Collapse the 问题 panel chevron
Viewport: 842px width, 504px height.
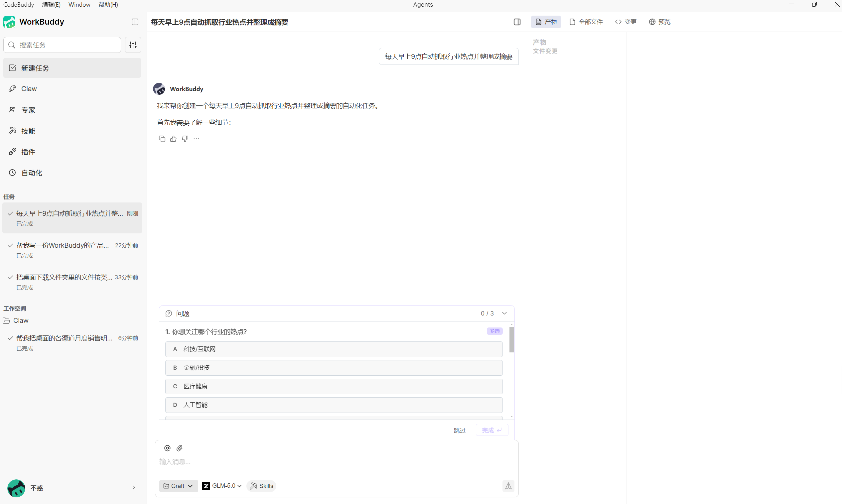(x=504, y=313)
